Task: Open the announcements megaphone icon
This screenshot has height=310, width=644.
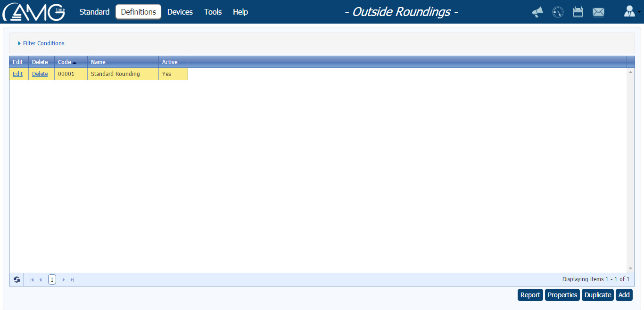Action: pyautogui.click(x=537, y=12)
